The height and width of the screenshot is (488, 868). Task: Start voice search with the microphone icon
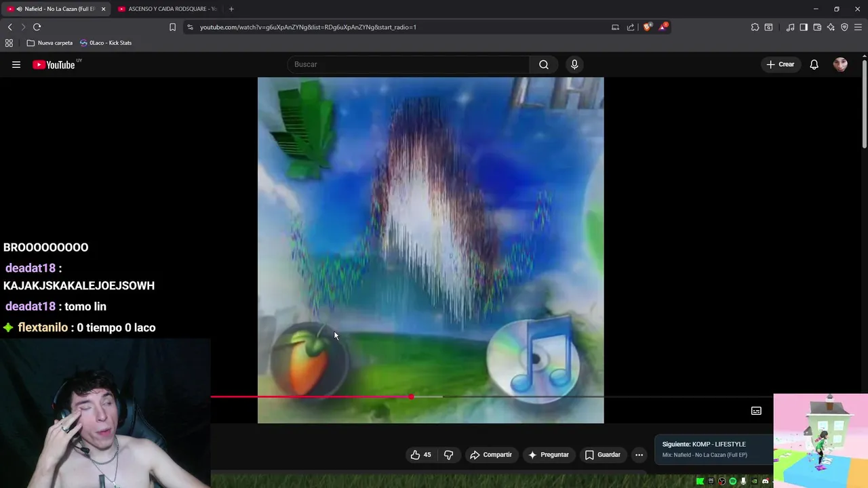click(574, 64)
